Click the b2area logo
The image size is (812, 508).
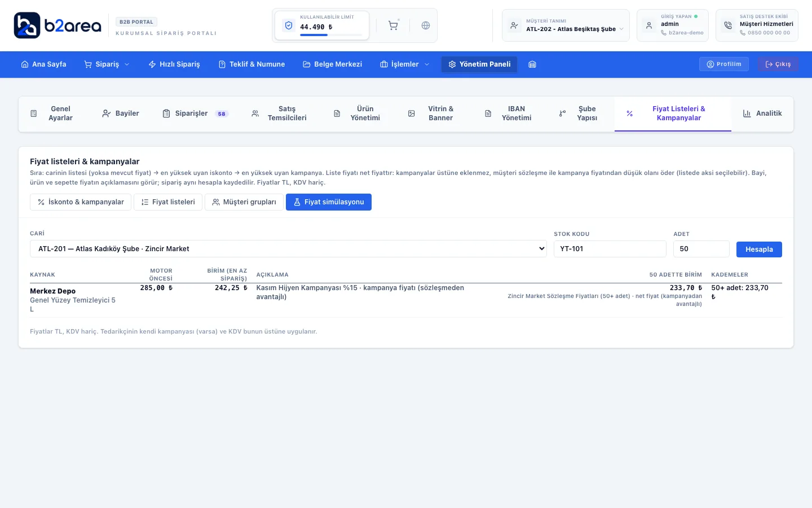[x=58, y=25]
